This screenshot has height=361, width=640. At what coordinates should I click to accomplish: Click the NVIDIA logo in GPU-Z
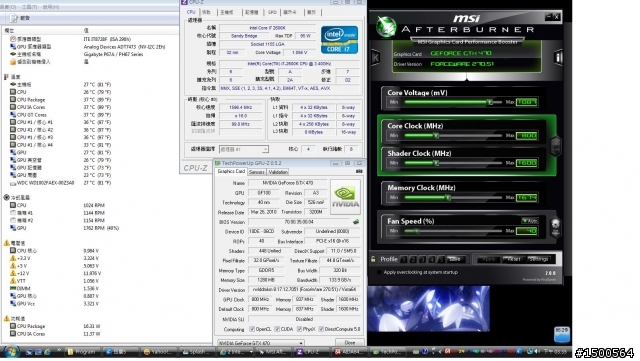(345, 197)
